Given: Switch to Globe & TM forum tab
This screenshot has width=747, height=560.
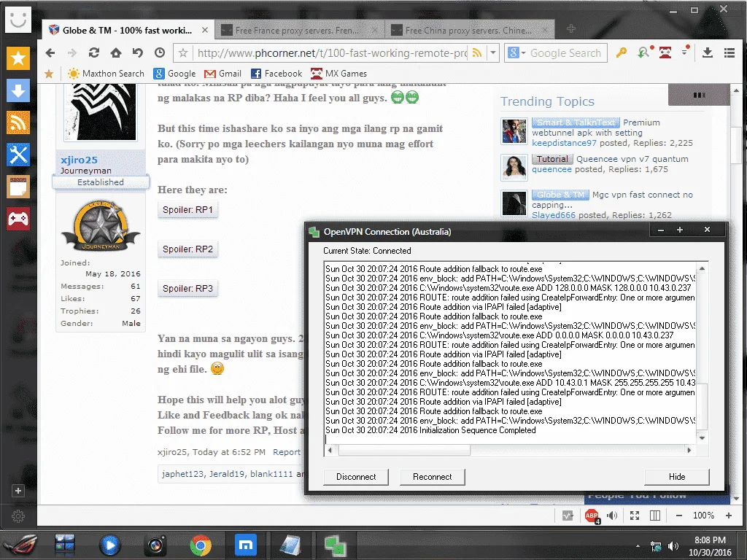Looking at the screenshot, I should 127,30.
